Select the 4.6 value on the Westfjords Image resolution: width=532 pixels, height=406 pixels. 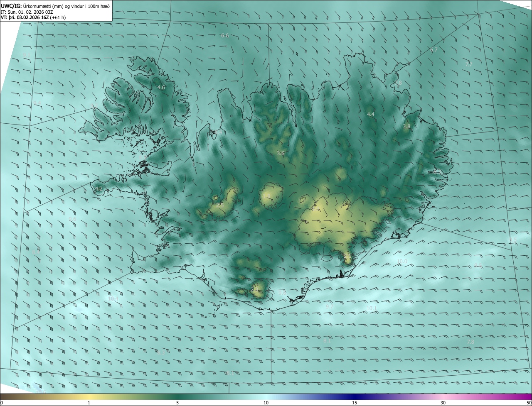click(x=161, y=88)
